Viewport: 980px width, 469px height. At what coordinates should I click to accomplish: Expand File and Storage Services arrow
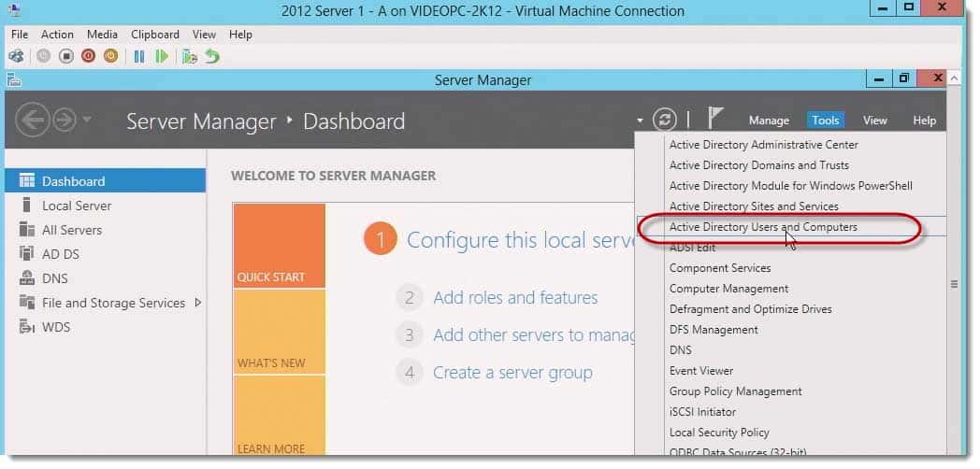tap(198, 303)
